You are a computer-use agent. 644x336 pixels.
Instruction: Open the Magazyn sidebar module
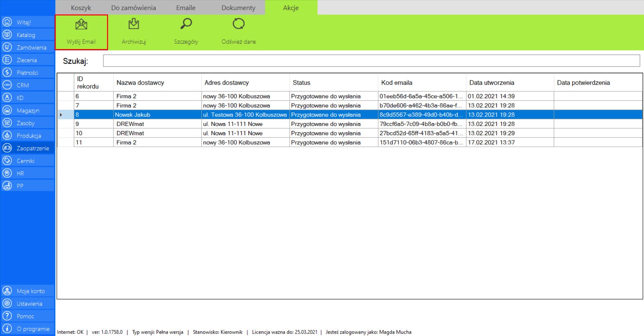coord(28,111)
